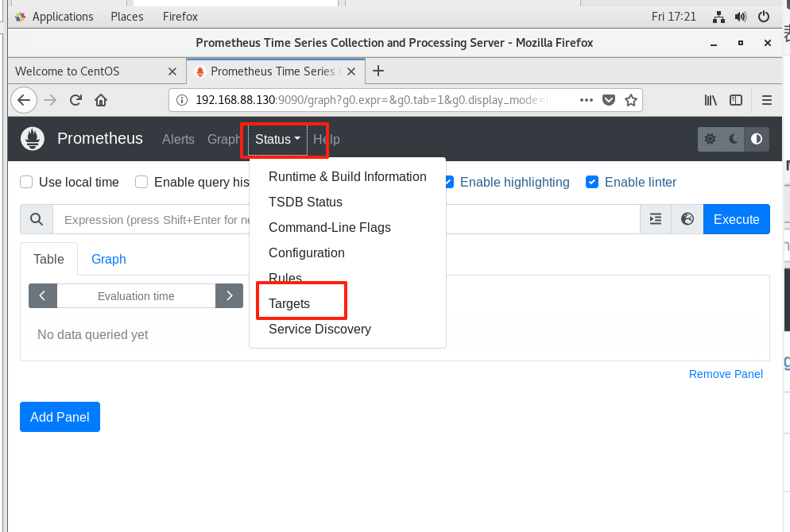Viewport: 790px width, 532px height.
Task: Open TSDB Status from the menu
Action: click(347, 202)
